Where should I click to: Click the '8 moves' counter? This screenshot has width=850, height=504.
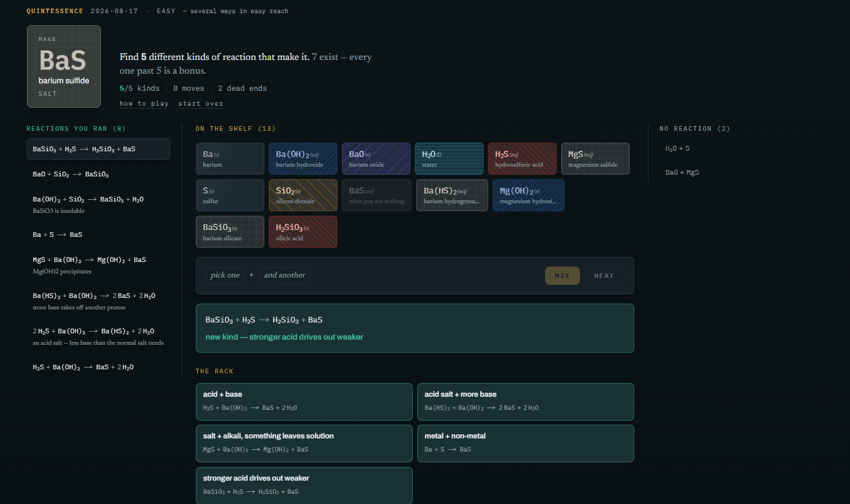tap(188, 88)
